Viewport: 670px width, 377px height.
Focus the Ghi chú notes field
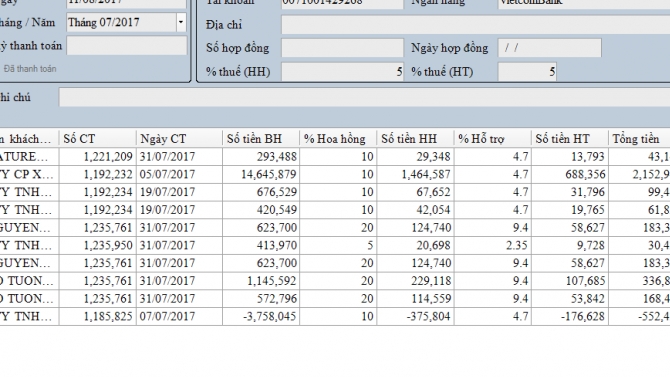(364, 97)
